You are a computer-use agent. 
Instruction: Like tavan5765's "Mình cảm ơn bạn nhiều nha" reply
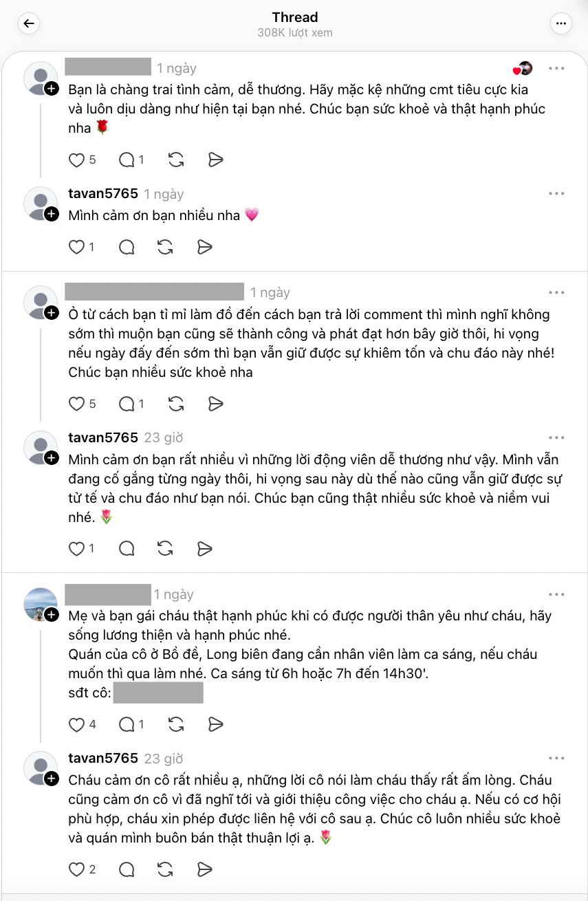76,247
